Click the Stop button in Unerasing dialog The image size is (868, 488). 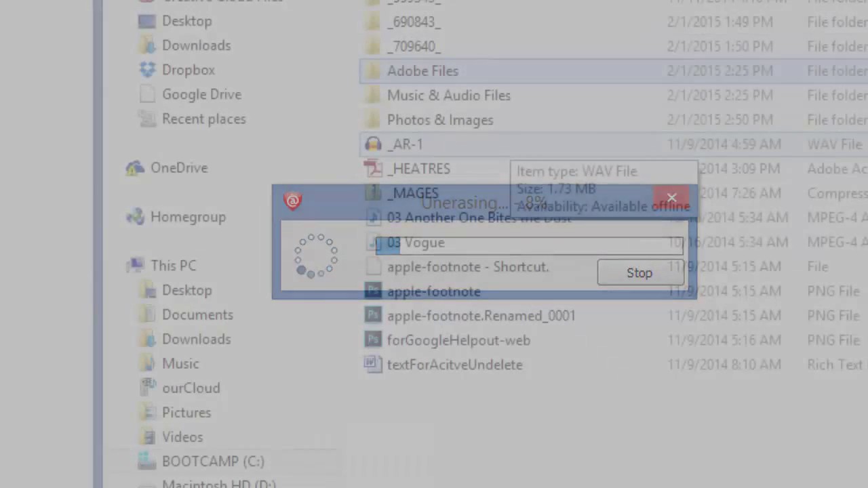pos(639,273)
